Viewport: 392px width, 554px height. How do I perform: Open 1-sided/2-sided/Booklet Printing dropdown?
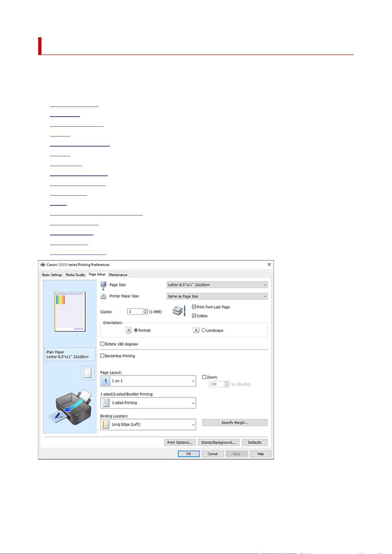(148, 403)
